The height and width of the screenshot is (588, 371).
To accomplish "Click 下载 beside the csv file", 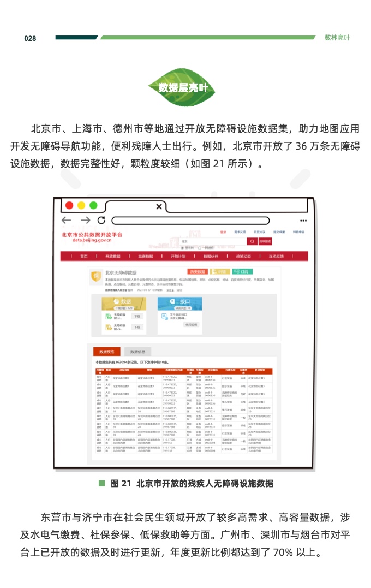I will tap(137, 327).
